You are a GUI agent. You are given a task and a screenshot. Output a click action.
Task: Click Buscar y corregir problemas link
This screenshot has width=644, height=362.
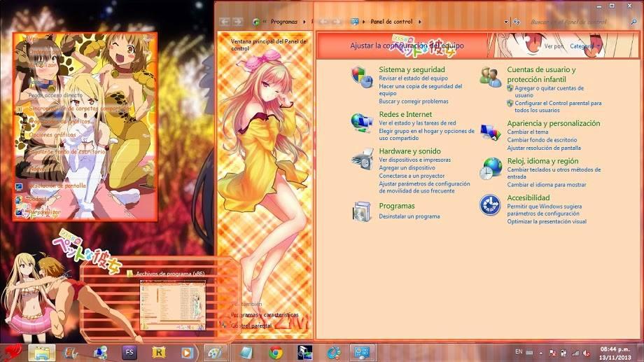[414, 101]
